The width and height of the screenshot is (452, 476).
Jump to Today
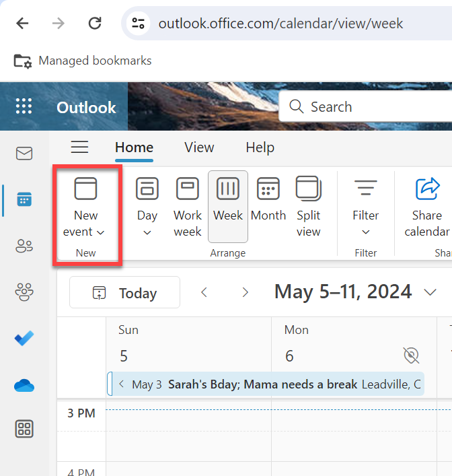[x=124, y=292]
